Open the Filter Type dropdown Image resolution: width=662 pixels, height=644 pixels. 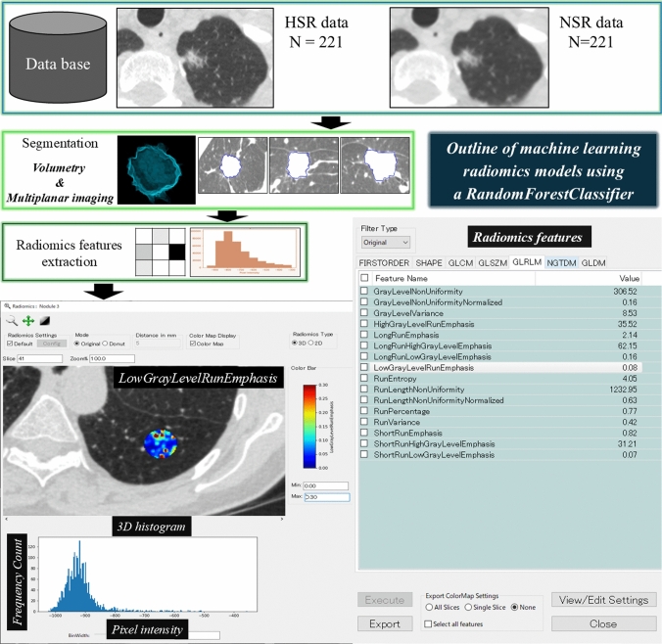pyautogui.click(x=386, y=243)
